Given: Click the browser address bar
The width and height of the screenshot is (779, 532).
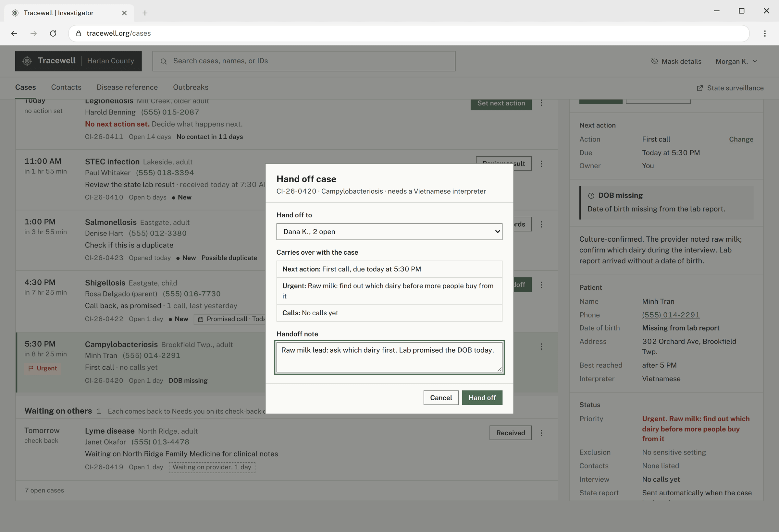Looking at the screenshot, I should [409, 33].
